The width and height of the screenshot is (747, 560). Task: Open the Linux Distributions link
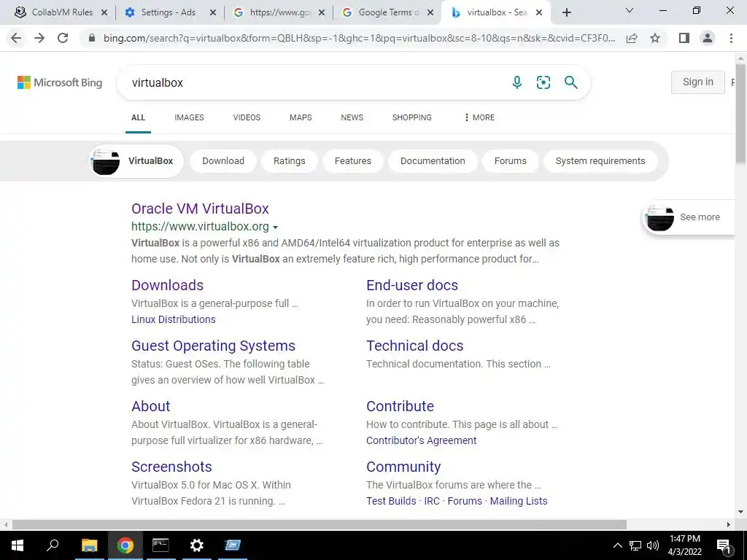174,319
